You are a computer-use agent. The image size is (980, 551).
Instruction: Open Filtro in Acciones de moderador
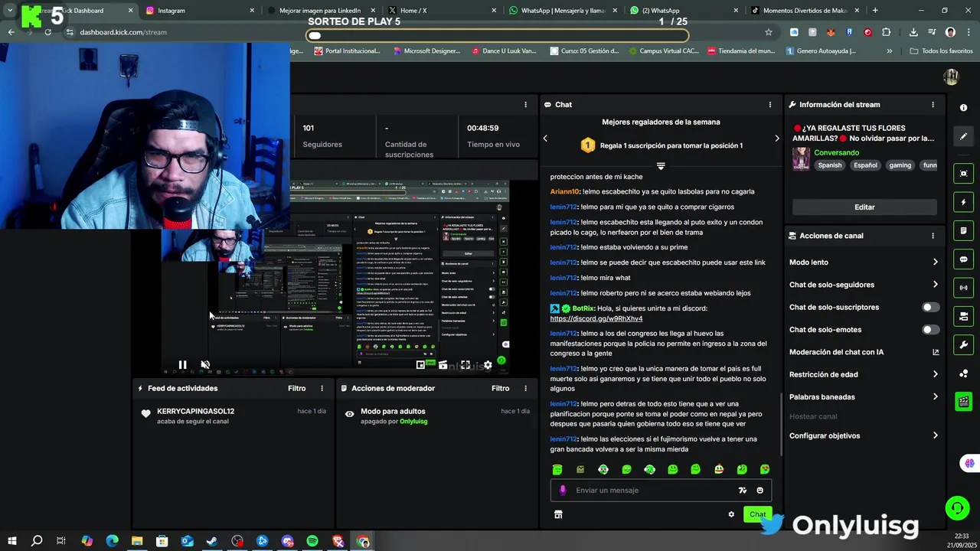[x=500, y=389]
